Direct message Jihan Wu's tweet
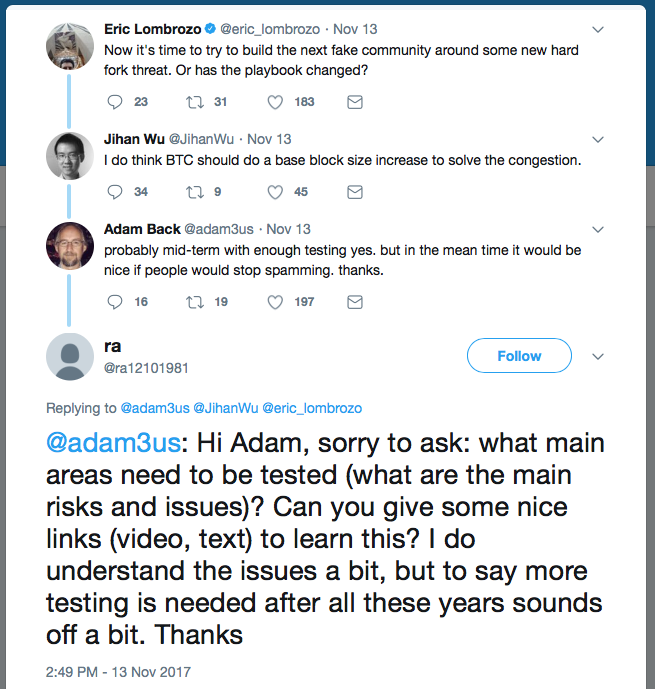The image size is (655, 689). pos(354,192)
